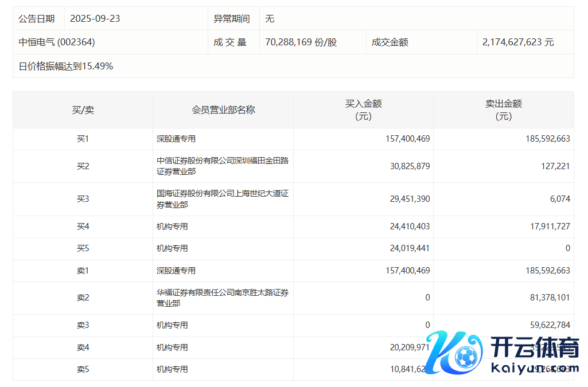Select the 买4 buy amount 24,410,403
The width and height of the screenshot is (588, 387).
coord(408,226)
